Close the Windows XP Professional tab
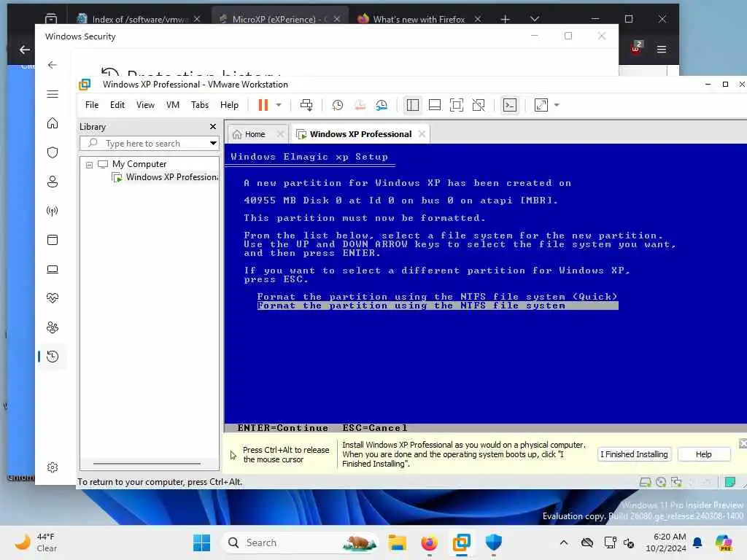747x560 pixels. point(422,134)
